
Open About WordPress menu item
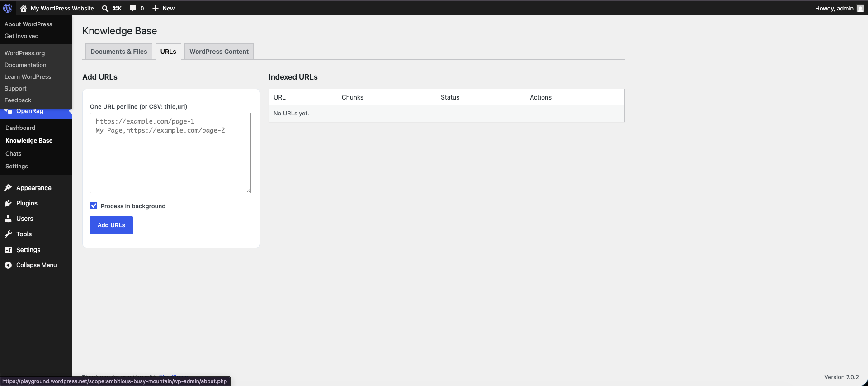point(28,24)
